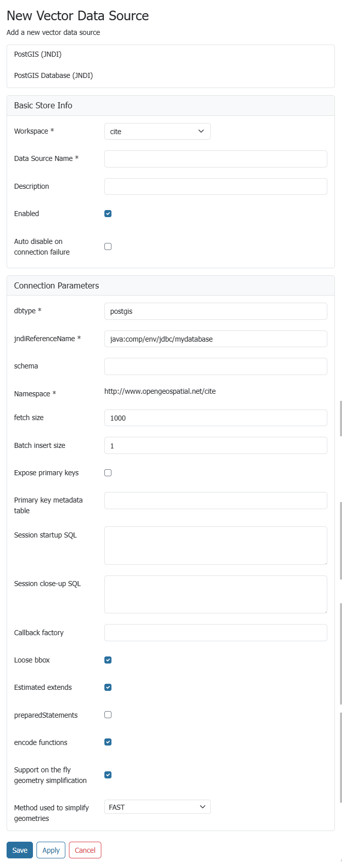
Task: Open the simplify geometries method dropdown
Action: pyautogui.click(x=157, y=807)
